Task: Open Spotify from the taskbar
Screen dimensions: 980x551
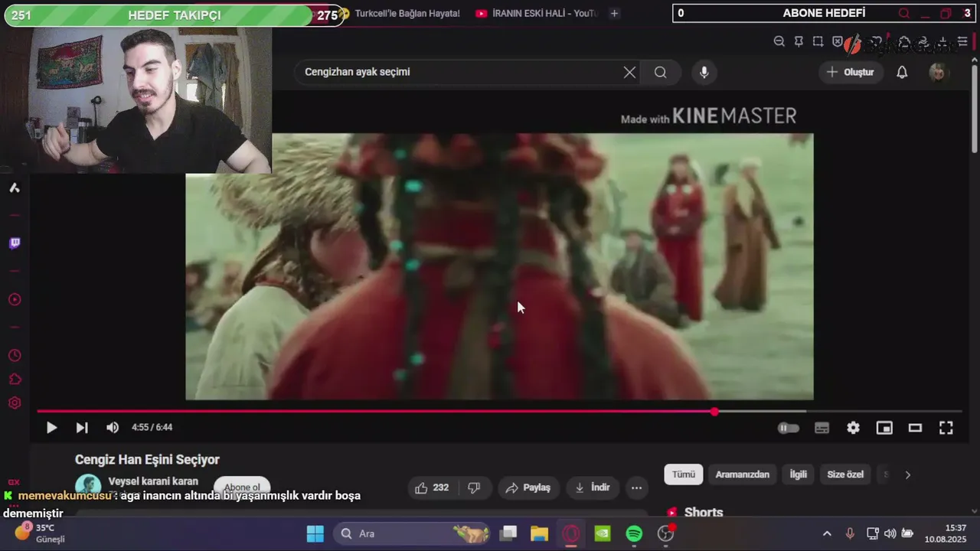Action: coord(634,533)
